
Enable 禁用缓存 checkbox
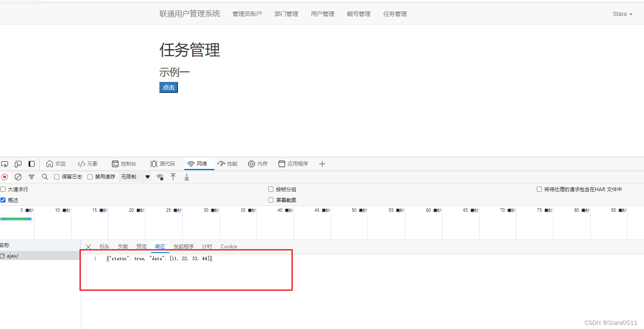(x=90, y=177)
